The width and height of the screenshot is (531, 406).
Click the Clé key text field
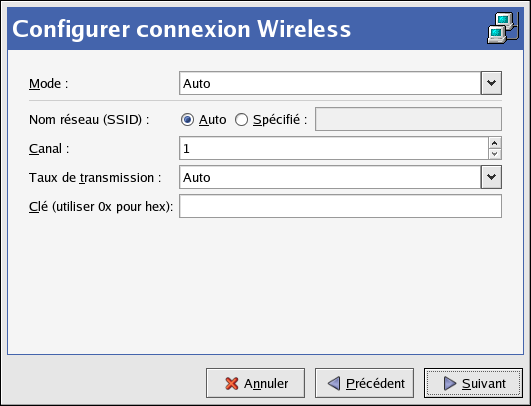click(340, 206)
